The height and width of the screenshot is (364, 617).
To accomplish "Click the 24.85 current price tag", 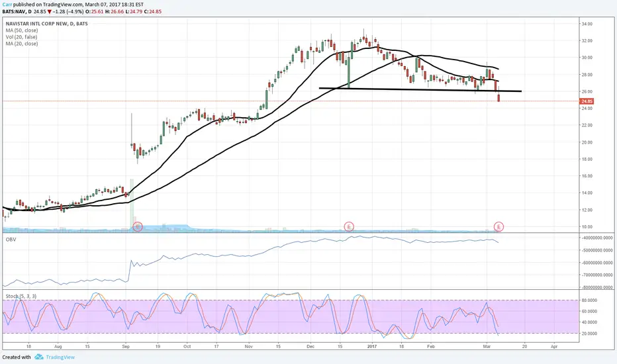I will (x=587, y=101).
